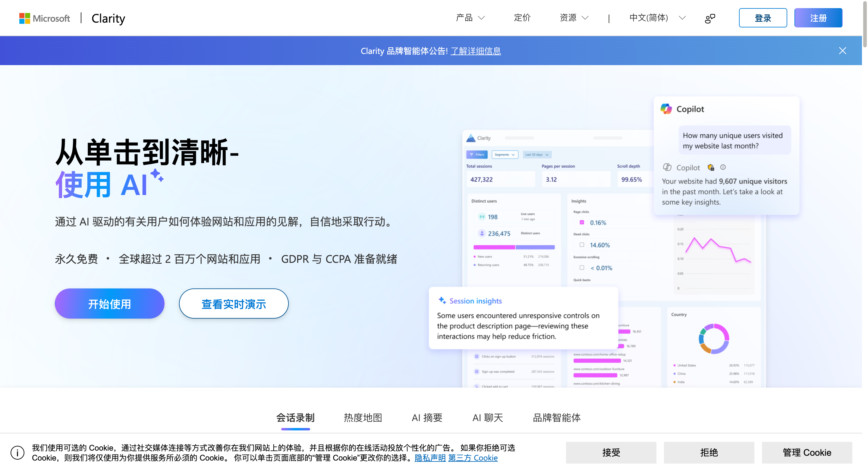Click the AI sparkle icon beside 使用 AI

click(x=157, y=175)
